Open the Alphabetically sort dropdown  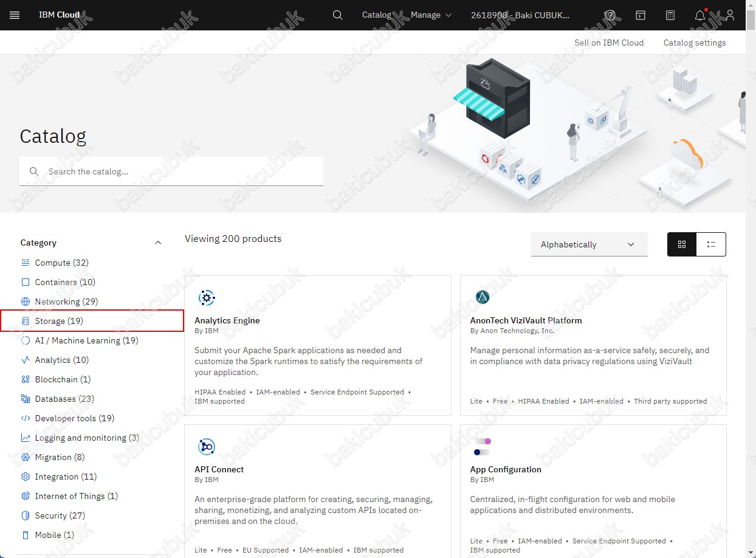click(589, 244)
